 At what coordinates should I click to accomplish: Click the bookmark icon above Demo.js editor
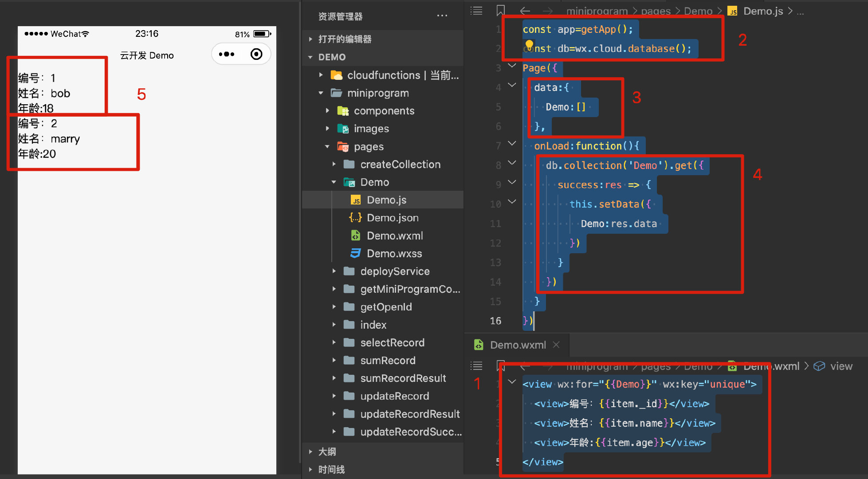tap(500, 11)
